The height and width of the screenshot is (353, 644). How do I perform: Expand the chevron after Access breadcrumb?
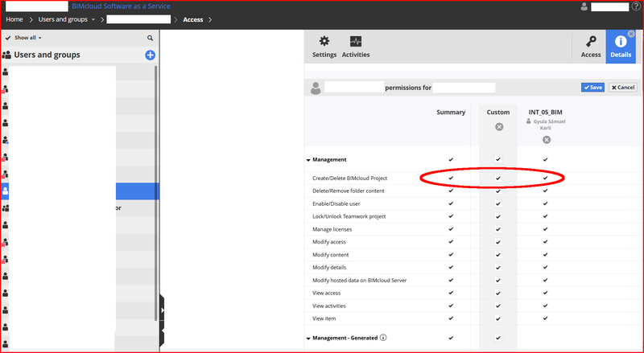pyautogui.click(x=210, y=20)
